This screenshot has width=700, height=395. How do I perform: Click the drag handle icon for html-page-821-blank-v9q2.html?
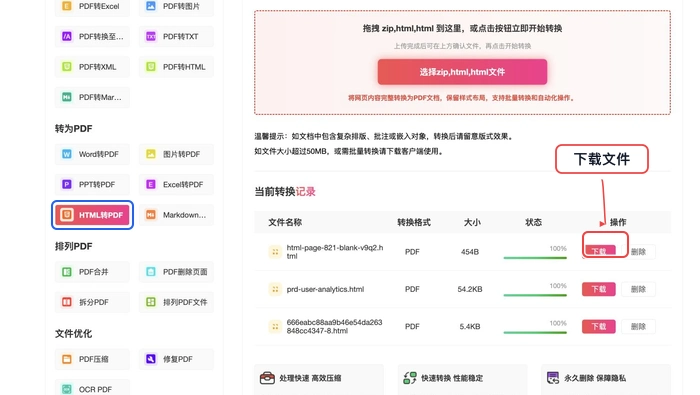275,252
